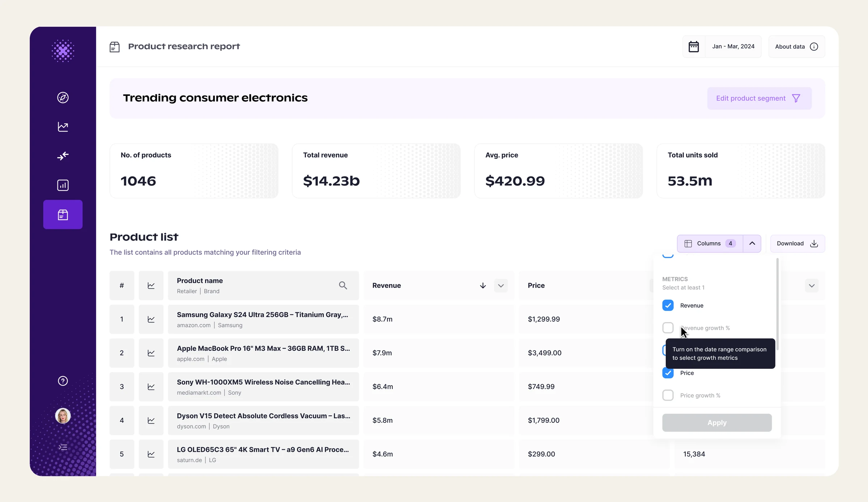Collapse the Columns dropdown chevron
This screenshot has width=868, height=502.
click(x=752, y=244)
